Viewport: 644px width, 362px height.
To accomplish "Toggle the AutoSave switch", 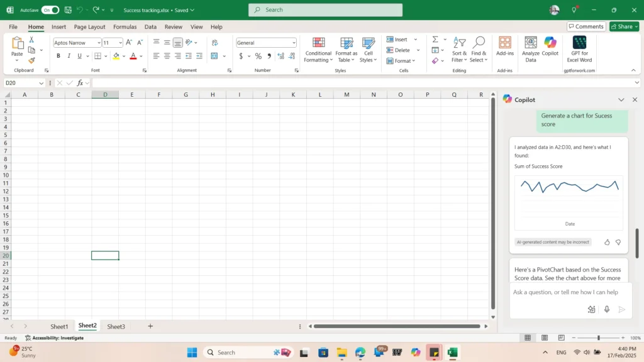I will (x=50, y=10).
